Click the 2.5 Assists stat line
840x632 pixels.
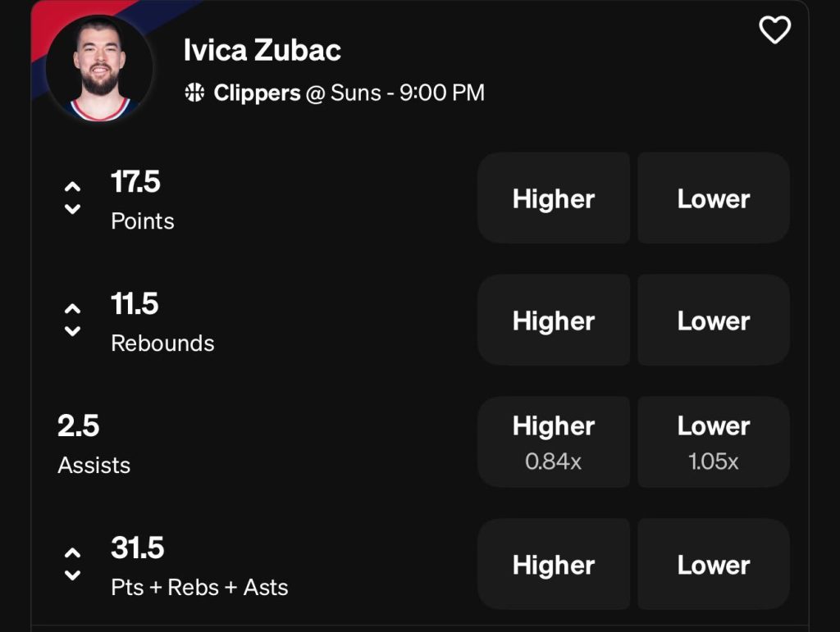pyautogui.click(x=89, y=443)
